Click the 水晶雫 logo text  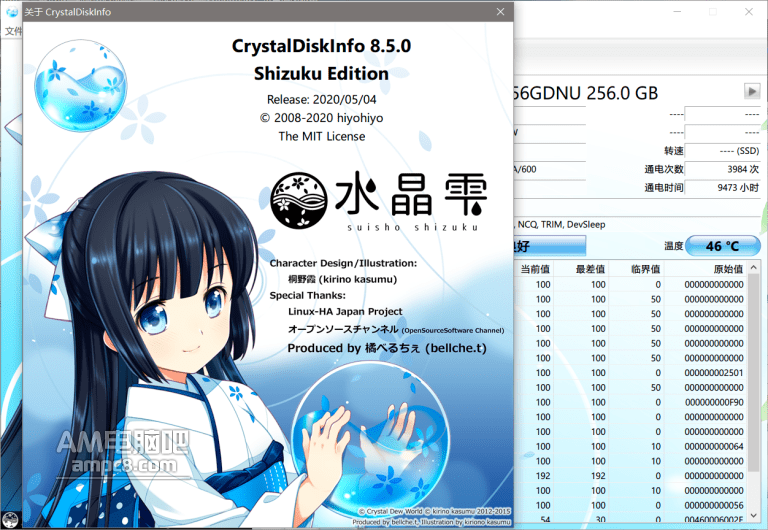pyautogui.click(x=410, y=194)
